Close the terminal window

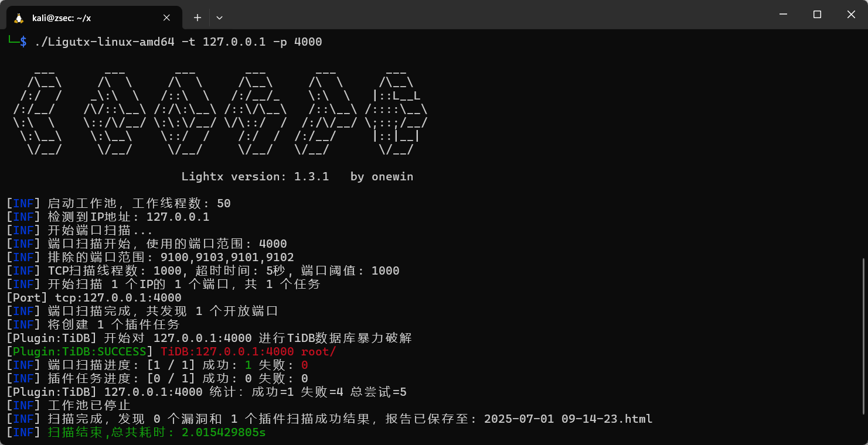click(851, 15)
